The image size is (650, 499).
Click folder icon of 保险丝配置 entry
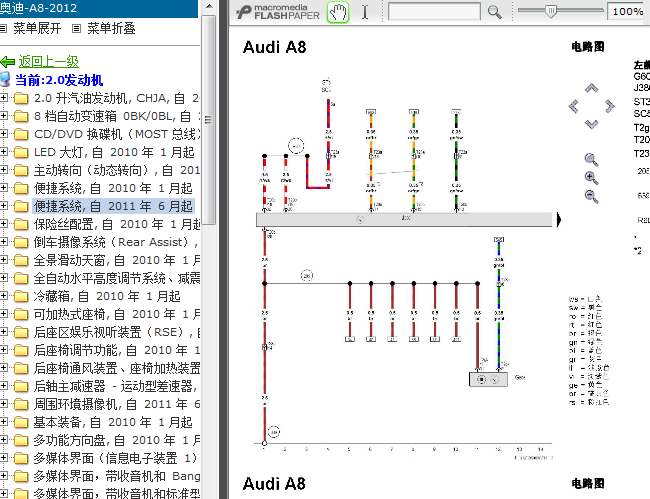click(x=21, y=224)
